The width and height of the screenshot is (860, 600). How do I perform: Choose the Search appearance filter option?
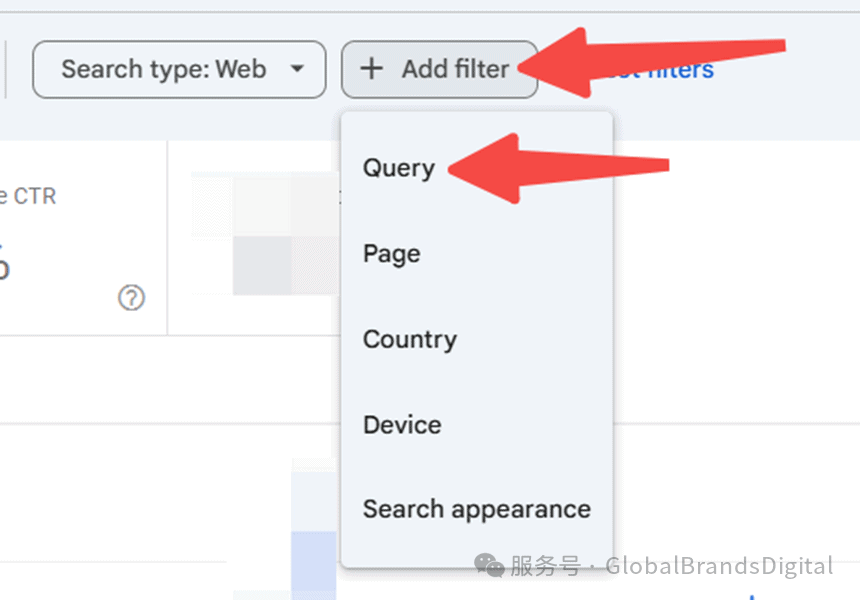coord(476,510)
